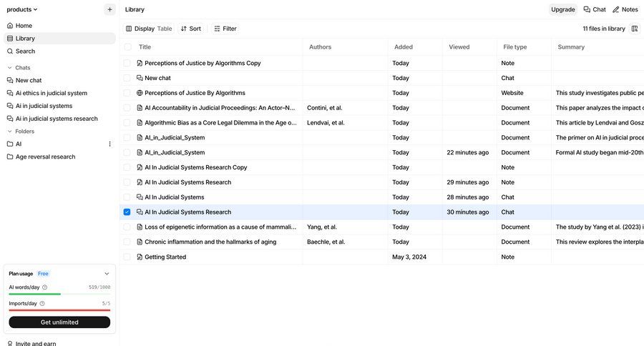
Task: Tick the select-all checkbox in the table header
Action: coord(127,47)
